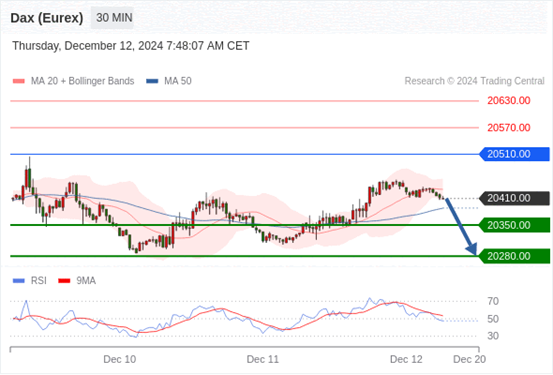This screenshot has width=553, height=375.
Task: Click the date 'Thursday, December 12, 2024 7:48:07 AM CET'
Action: [x=131, y=46]
